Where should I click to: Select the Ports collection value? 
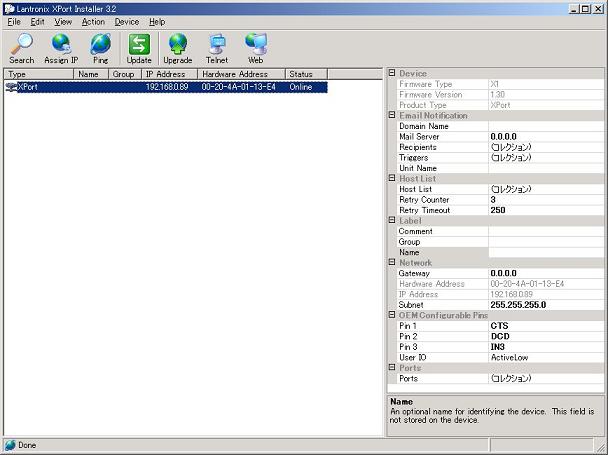coord(546,378)
